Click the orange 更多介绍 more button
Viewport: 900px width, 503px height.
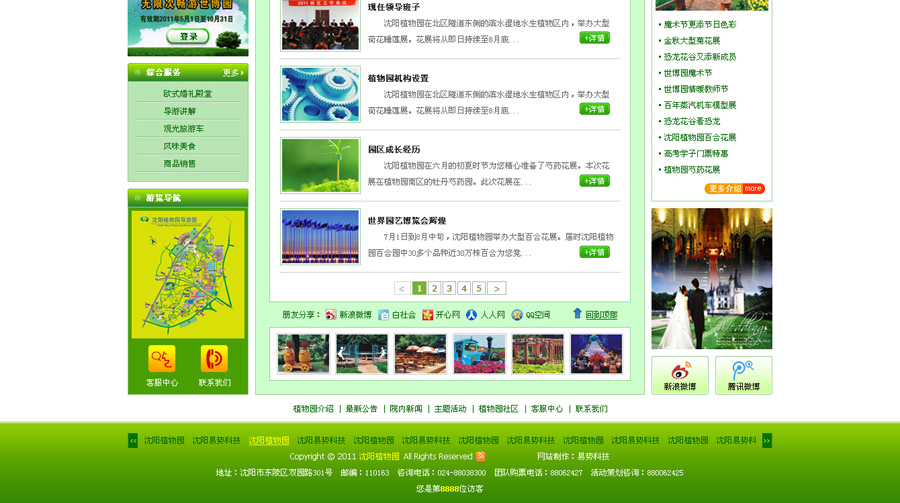pos(735,188)
